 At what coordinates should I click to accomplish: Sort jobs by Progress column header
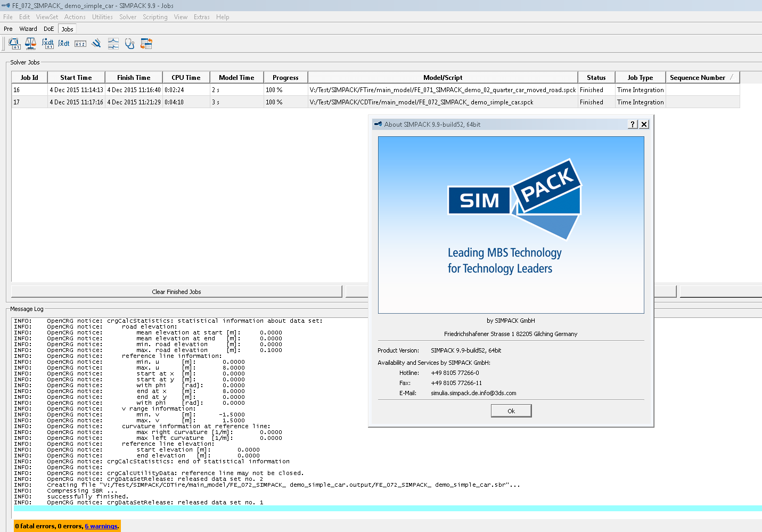285,77
